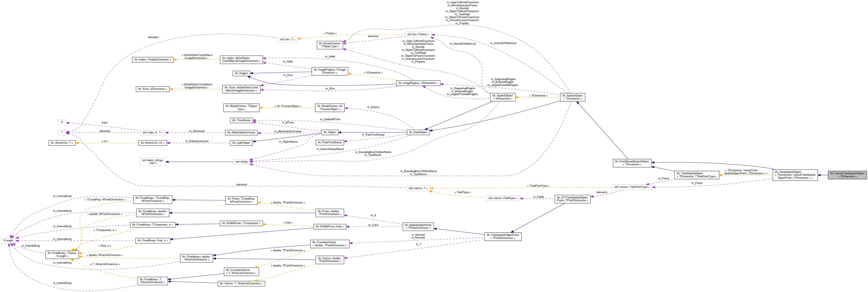Open itk::FixedArray< TComponent, 4 > node
868x292 pixels.
click(x=153, y=225)
